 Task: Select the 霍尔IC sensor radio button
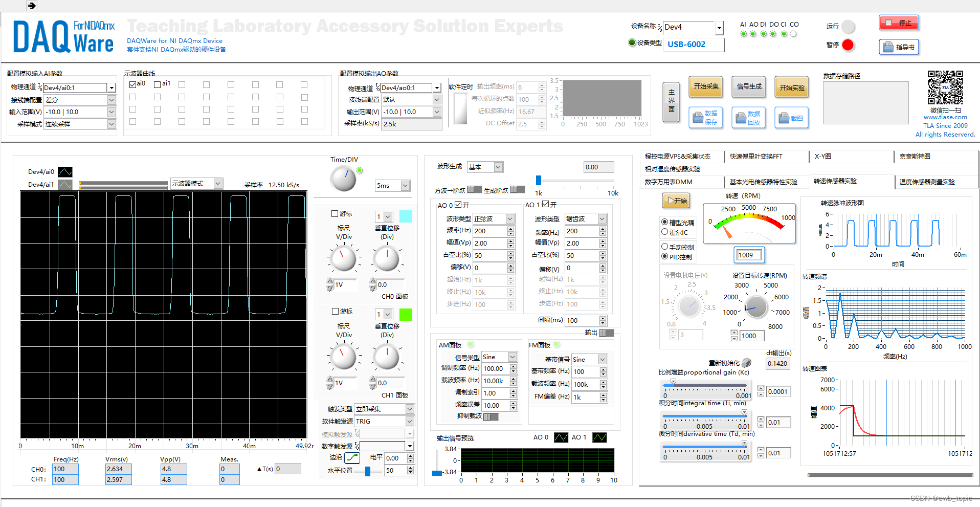[664, 232]
